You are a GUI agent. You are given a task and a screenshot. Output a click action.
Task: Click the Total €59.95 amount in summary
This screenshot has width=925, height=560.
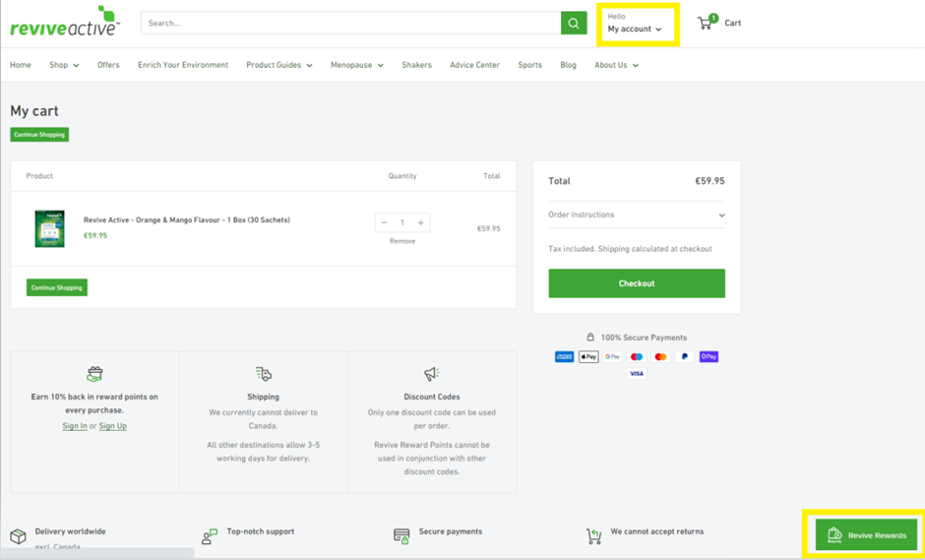[x=709, y=180]
